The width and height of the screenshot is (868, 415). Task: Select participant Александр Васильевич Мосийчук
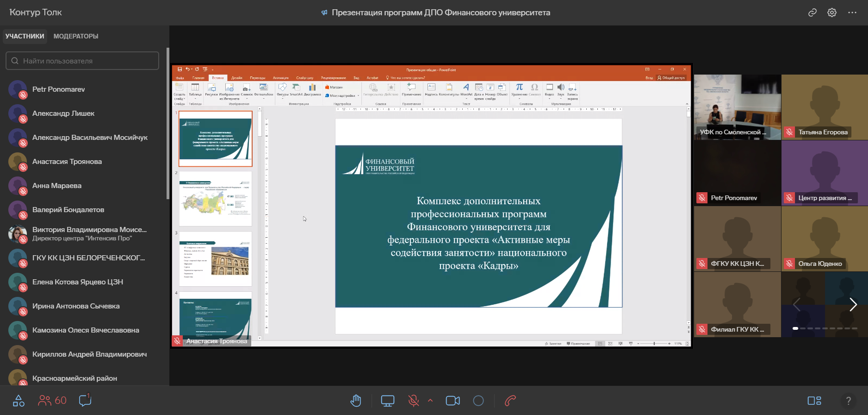tap(83, 138)
